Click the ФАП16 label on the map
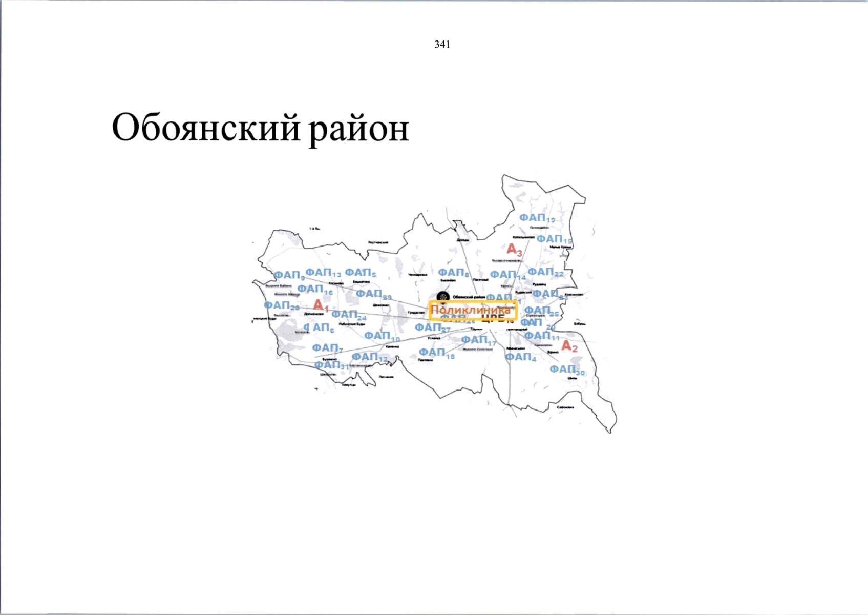The height and width of the screenshot is (615, 868). coord(315,290)
